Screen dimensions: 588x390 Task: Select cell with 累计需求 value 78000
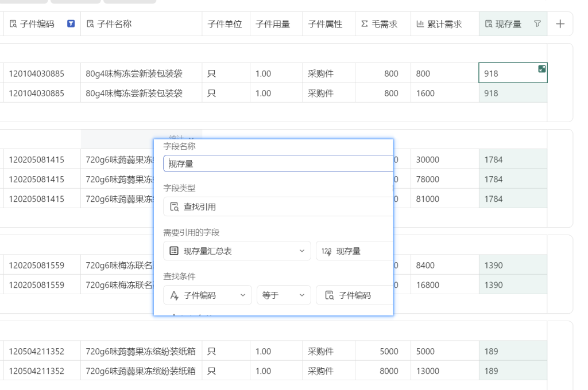[445, 179]
